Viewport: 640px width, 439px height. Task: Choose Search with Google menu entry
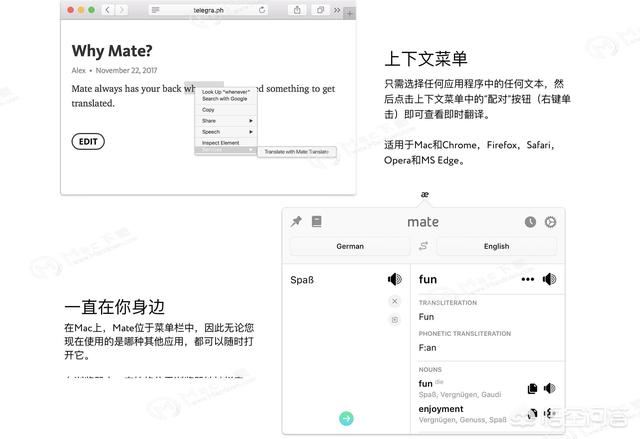tap(225, 99)
